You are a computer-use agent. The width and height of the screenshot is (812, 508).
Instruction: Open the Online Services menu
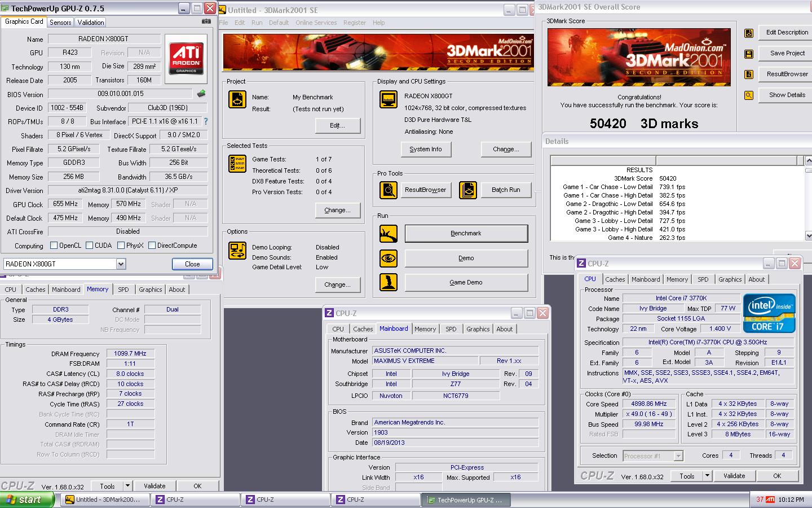316,23
